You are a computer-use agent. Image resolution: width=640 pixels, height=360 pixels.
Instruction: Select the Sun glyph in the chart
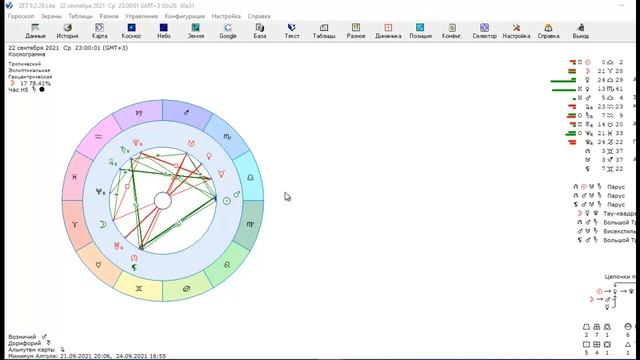tap(227, 201)
